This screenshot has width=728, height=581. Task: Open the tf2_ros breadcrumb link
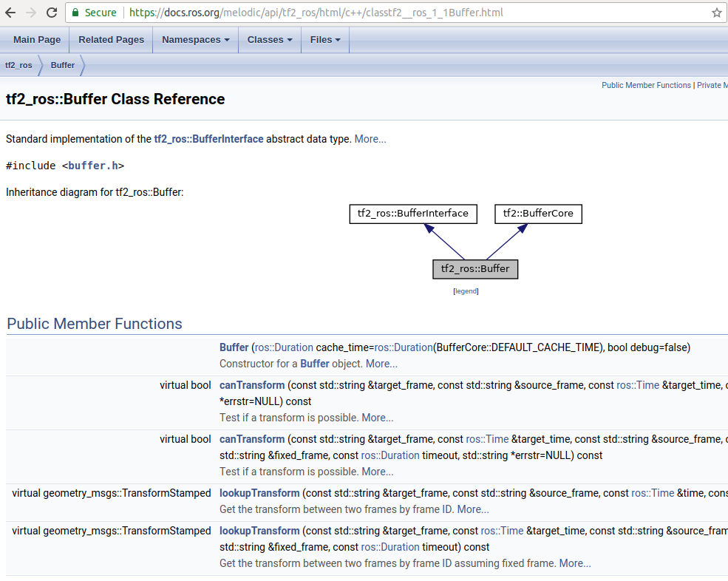tap(18, 65)
